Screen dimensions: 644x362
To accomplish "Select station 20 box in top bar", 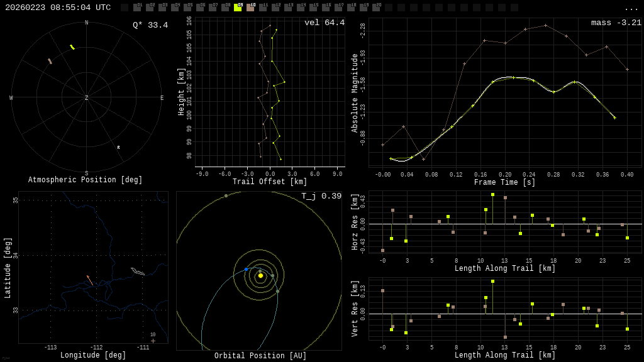I will (376, 8).
